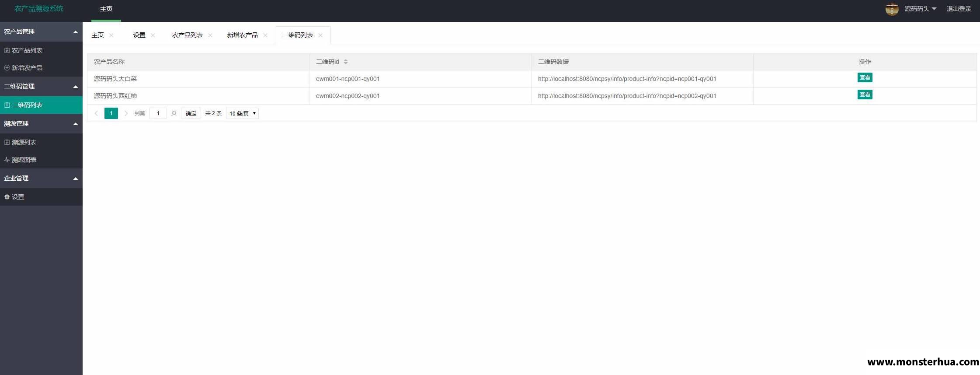Close the 新增农产品 tab
This screenshot has width=980, height=375.
click(x=265, y=35)
